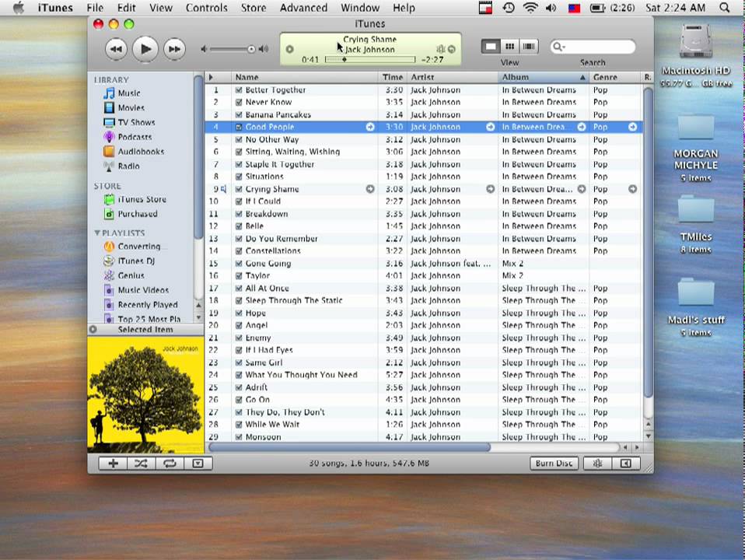Open Genius sidebar atom button
Viewport: 745px width, 560px height.
point(597,464)
